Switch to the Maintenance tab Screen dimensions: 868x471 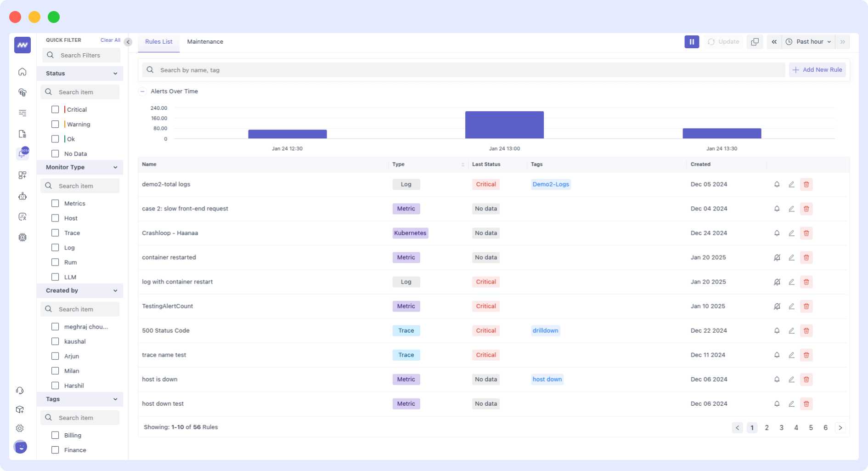[x=205, y=41]
